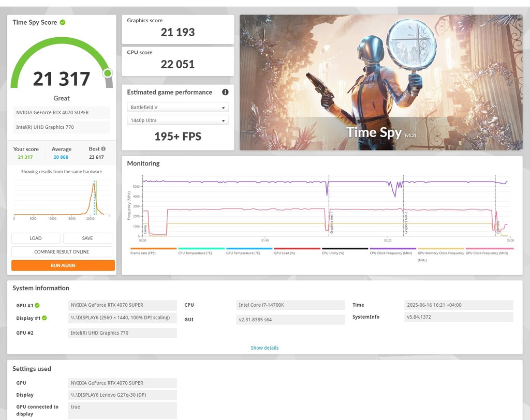Click GPU NVIDIA GeForce RTX 4070 SUPER in Settings used
530x420 pixels.
tap(122, 383)
